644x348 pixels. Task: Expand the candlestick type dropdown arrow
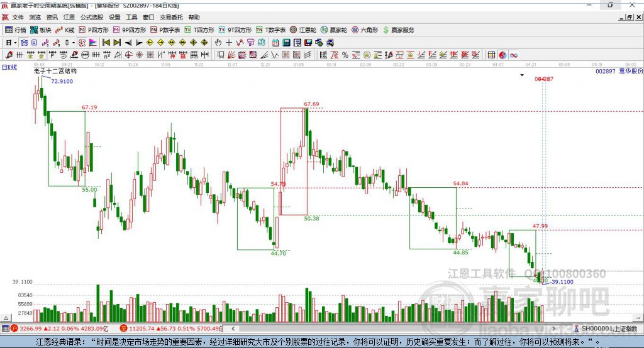[x=73, y=43]
